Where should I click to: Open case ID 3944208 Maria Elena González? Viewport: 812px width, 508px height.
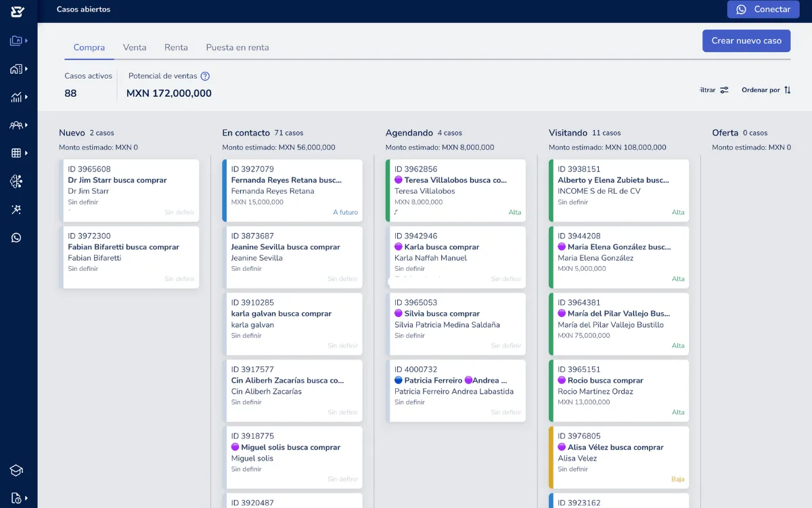[620, 257]
